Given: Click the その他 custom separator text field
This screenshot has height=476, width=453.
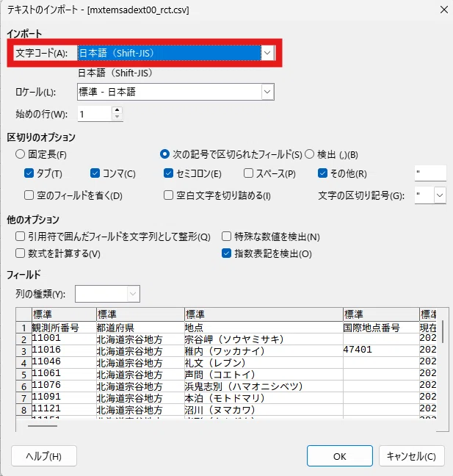Looking at the screenshot, I should (x=430, y=173).
